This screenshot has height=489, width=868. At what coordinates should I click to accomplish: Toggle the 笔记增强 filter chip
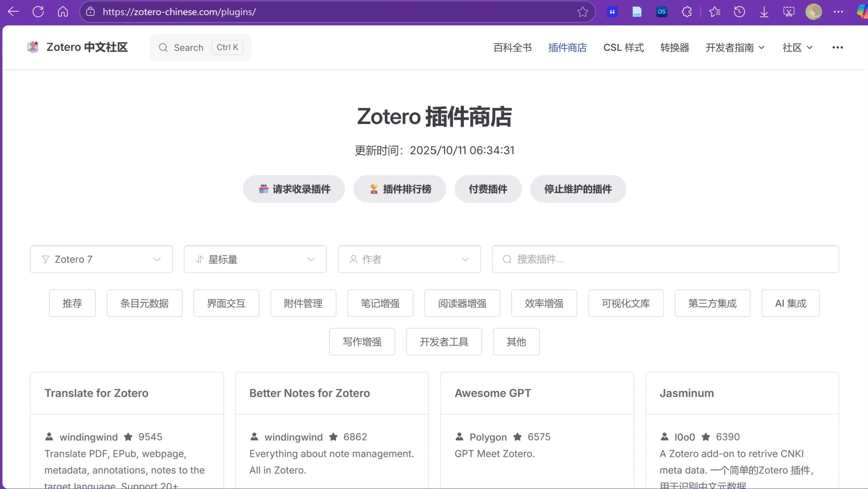tap(380, 303)
